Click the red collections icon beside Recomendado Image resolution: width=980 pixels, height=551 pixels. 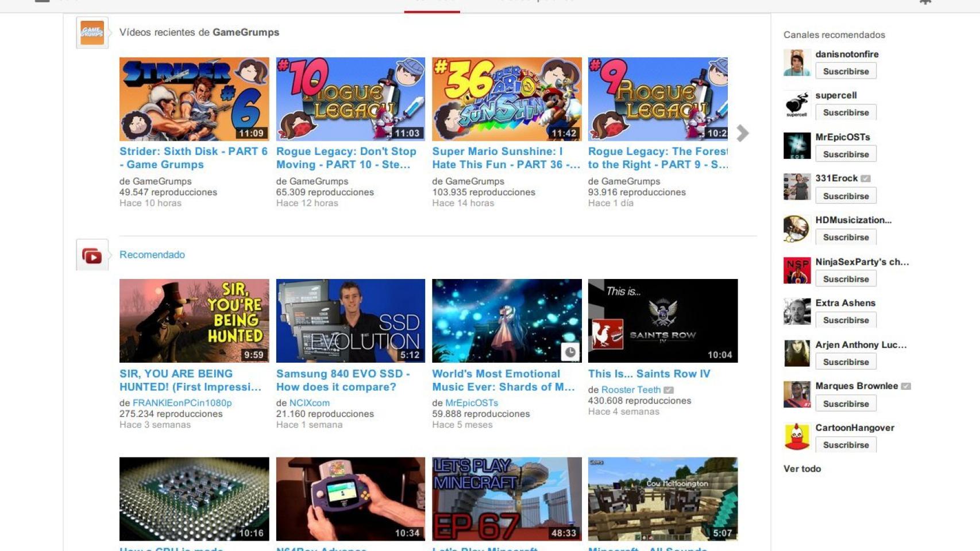coord(91,255)
